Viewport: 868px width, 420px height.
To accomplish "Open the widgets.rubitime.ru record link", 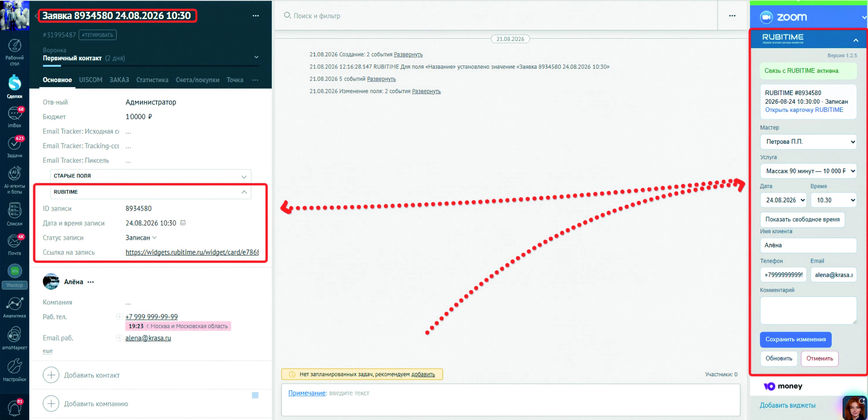I will 192,252.
